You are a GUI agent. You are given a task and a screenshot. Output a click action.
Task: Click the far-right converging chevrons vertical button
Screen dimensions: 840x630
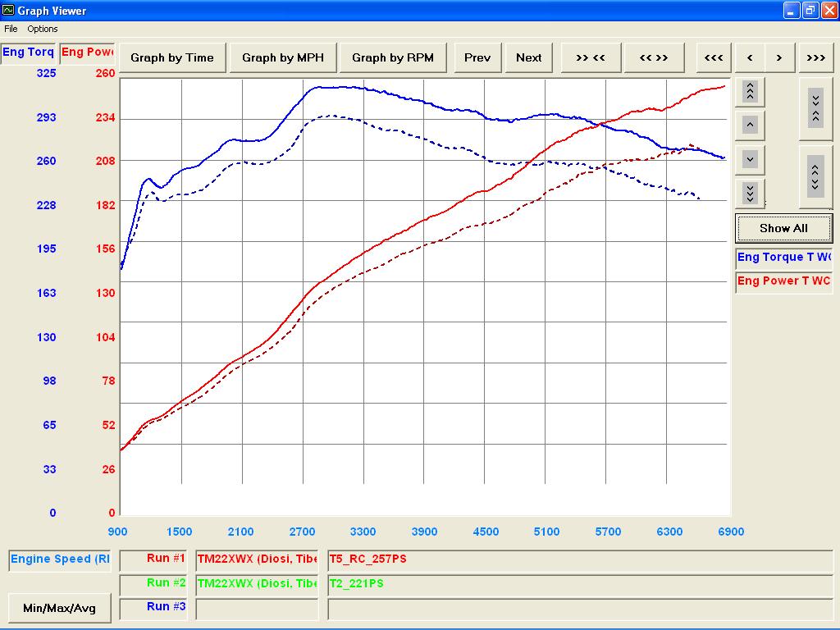click(815, 109)
